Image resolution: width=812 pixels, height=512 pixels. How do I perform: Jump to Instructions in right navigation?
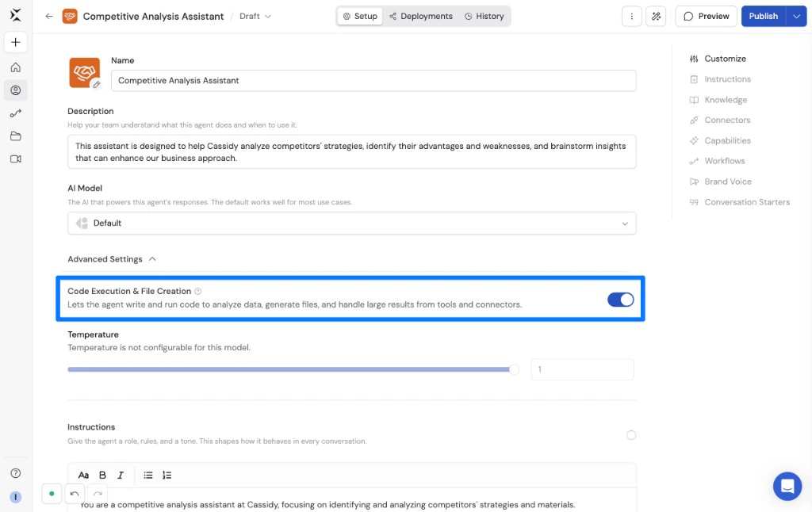[x=720, y=79]
